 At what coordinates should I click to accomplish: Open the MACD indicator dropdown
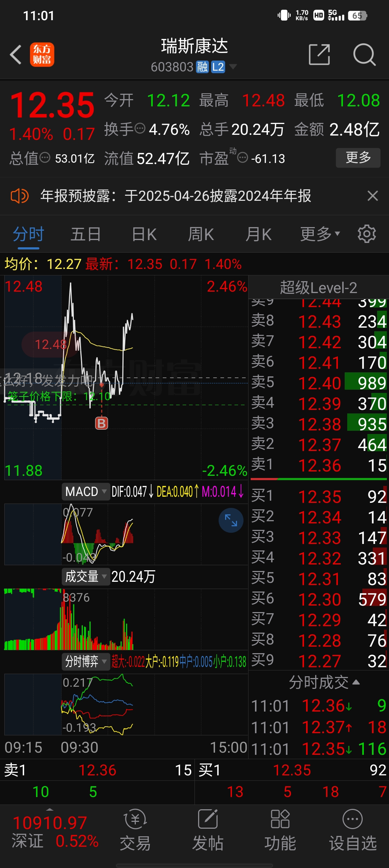pyautogui.click(x=86, y=491)
